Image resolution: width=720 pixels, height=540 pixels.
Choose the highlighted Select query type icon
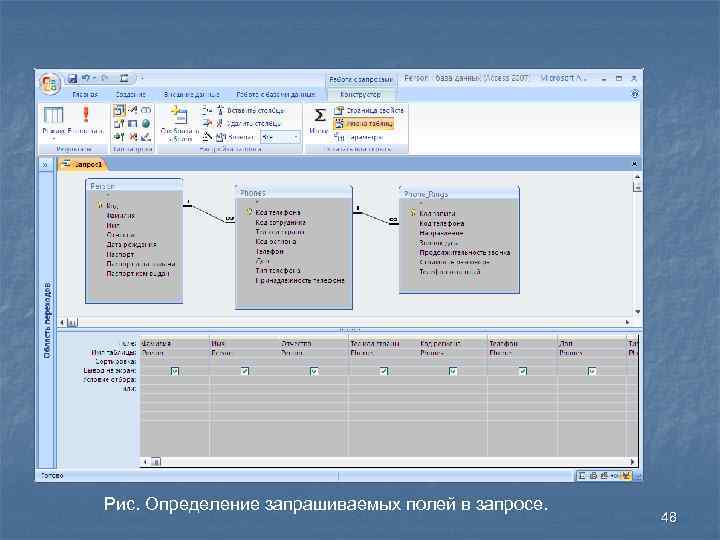click(119, 110)
